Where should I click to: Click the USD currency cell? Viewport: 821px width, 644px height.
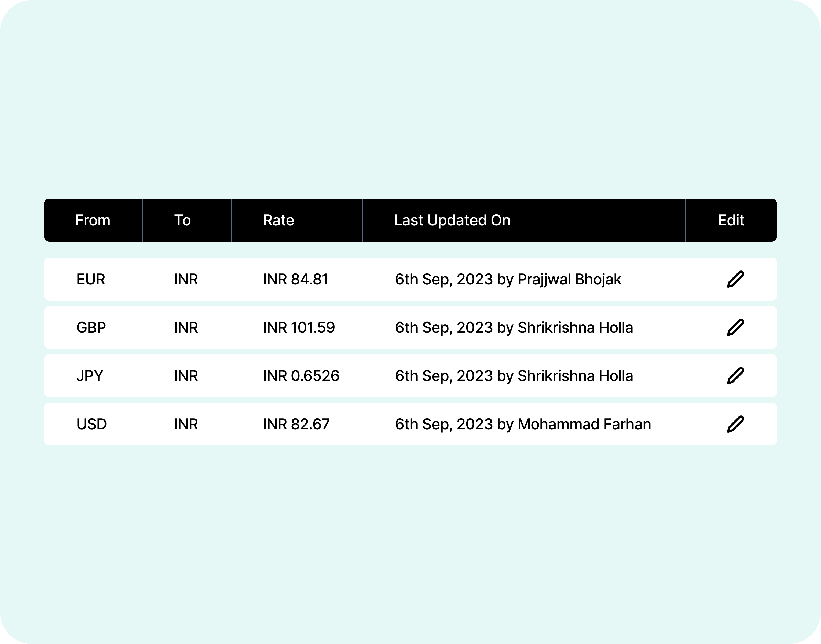coord(91,424)
